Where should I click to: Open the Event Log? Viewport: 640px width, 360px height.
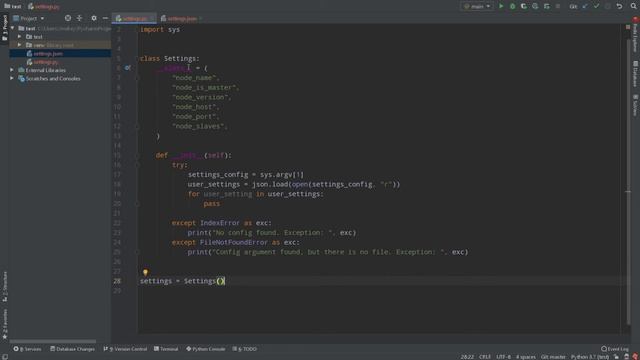(615, 349)
